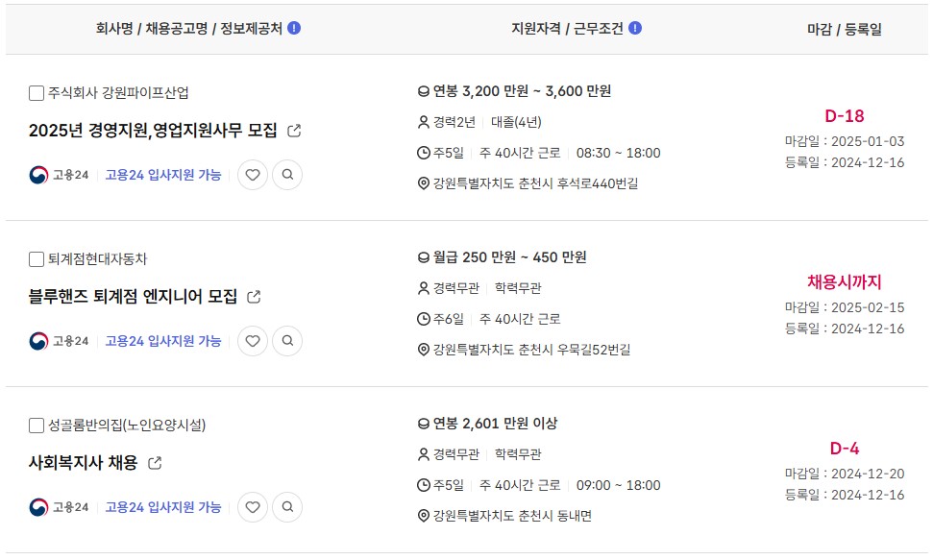Viewport: 933px width, 560px height.
Task: Click info icon next to 정보제공처 header
Action: (294, 28)
